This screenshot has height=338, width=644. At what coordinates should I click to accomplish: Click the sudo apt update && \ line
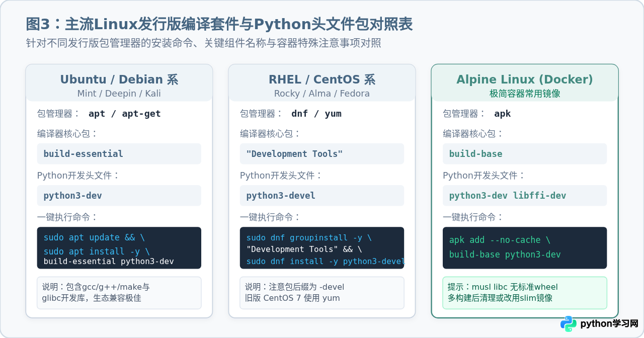94,237
